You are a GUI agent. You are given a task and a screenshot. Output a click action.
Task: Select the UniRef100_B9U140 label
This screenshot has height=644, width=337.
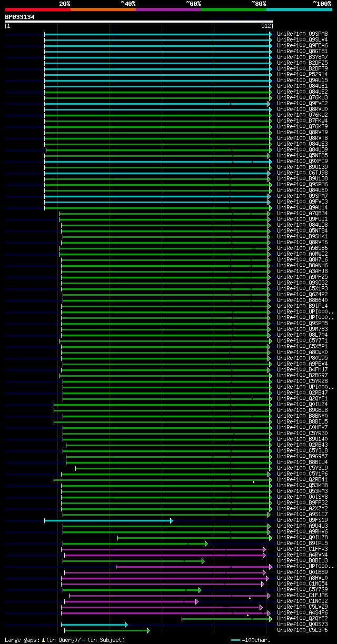pos(302,439)
